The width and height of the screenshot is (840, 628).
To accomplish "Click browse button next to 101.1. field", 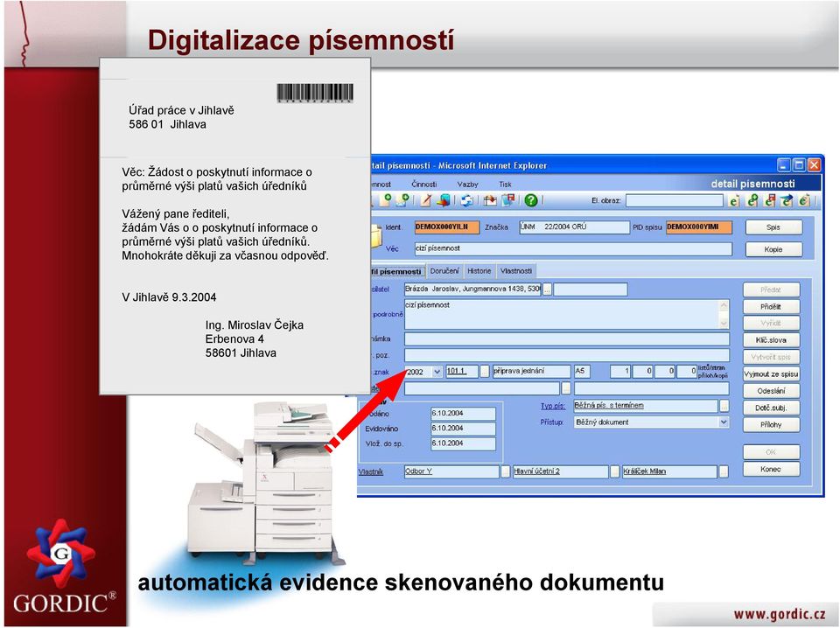I will pyautogui.click(x=484, y=372).
